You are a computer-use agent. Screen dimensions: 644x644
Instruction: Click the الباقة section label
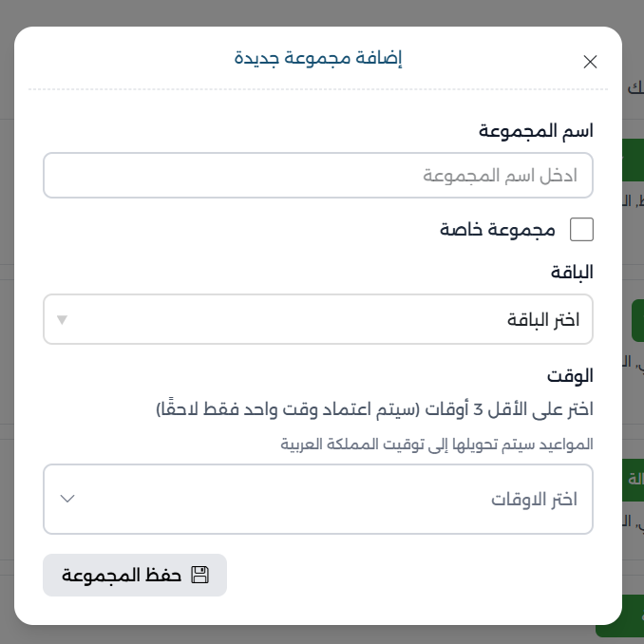[572, 273]
